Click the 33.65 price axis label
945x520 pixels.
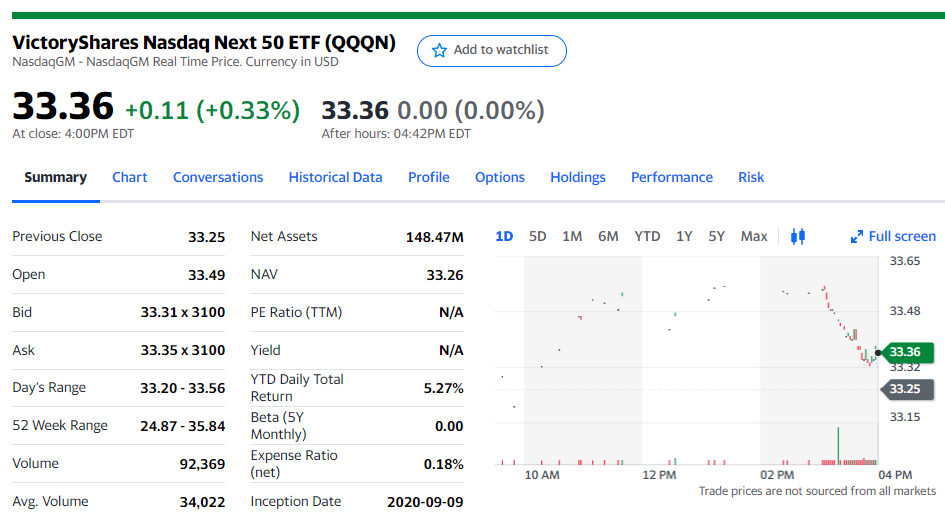[x=905, y=261]
